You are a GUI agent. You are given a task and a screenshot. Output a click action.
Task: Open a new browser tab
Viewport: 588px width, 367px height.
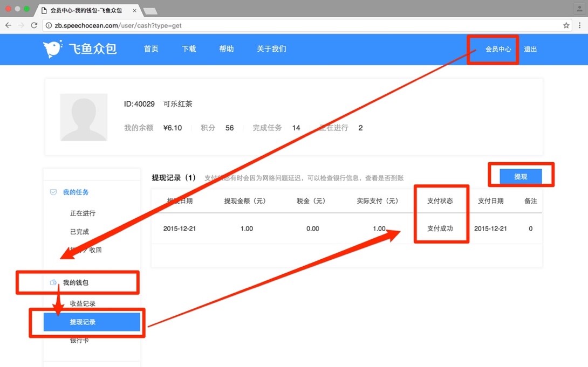(x=150, y=11)
